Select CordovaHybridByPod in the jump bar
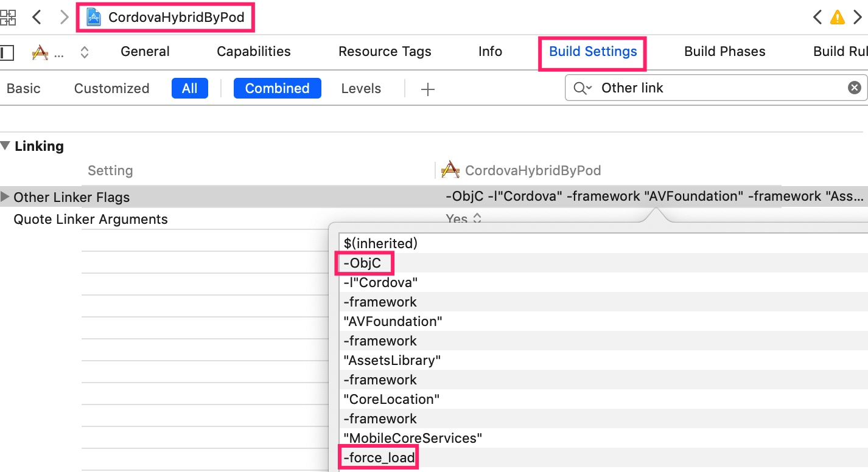Image resolution: width=868 pixels, height=472 pixels. [x=177, y=17]
